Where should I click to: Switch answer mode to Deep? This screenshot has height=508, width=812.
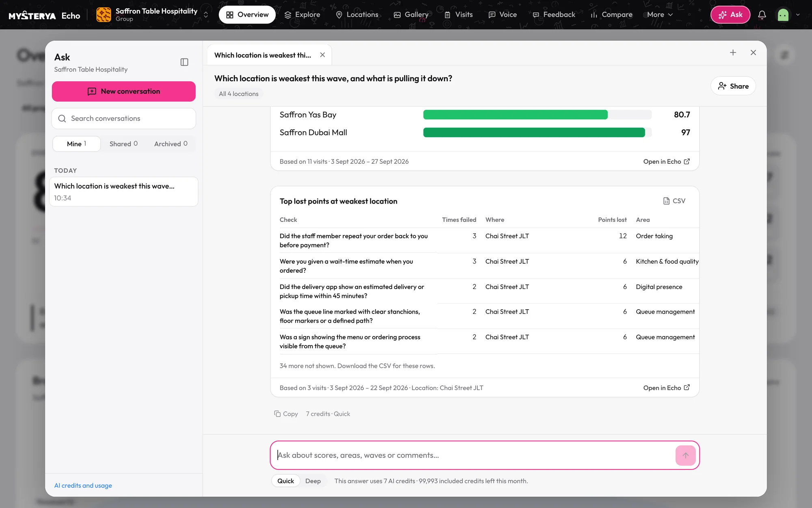[x=313, y=481]
